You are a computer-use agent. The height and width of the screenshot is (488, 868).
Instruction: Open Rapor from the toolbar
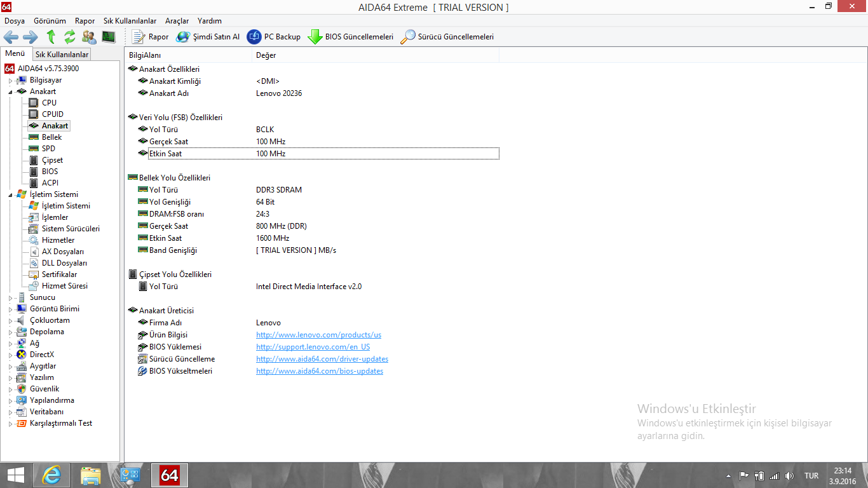tap(150, 37)
